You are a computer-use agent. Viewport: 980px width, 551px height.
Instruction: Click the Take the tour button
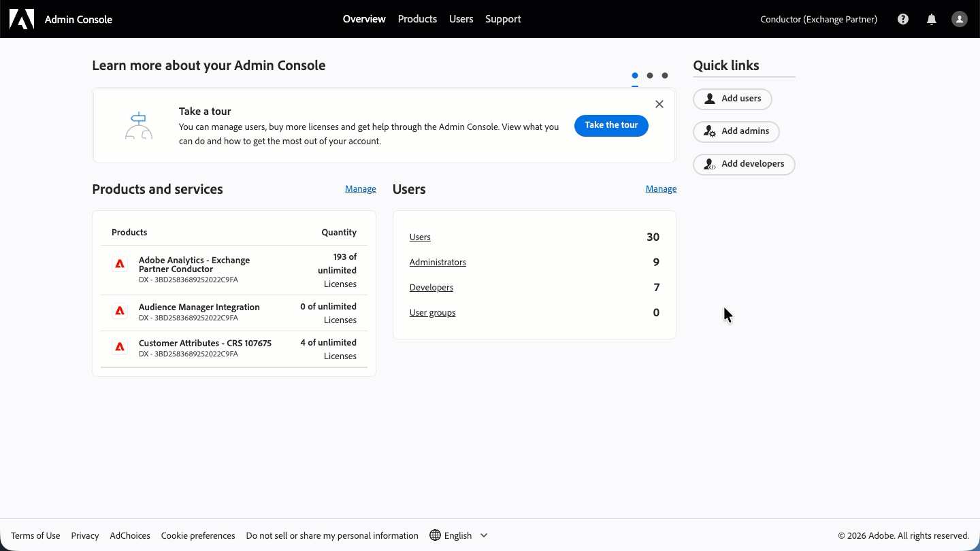click(x=611, y=125)
